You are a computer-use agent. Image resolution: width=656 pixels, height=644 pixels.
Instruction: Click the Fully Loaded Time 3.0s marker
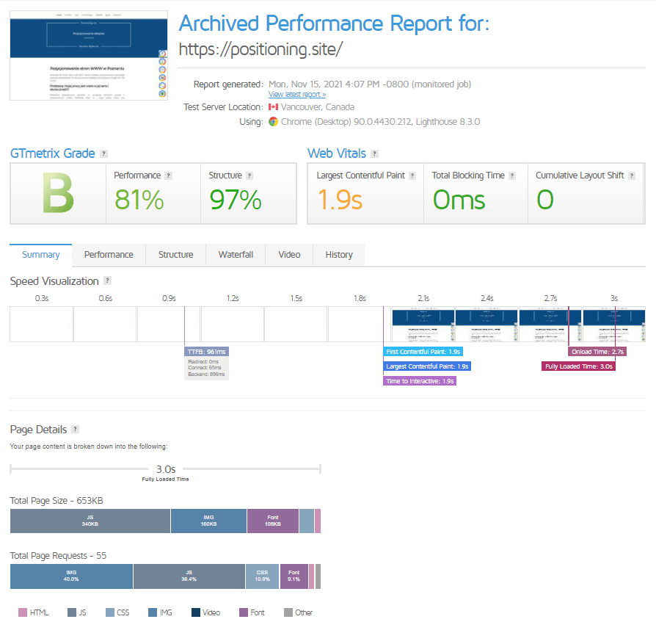(x=578, y=366)
